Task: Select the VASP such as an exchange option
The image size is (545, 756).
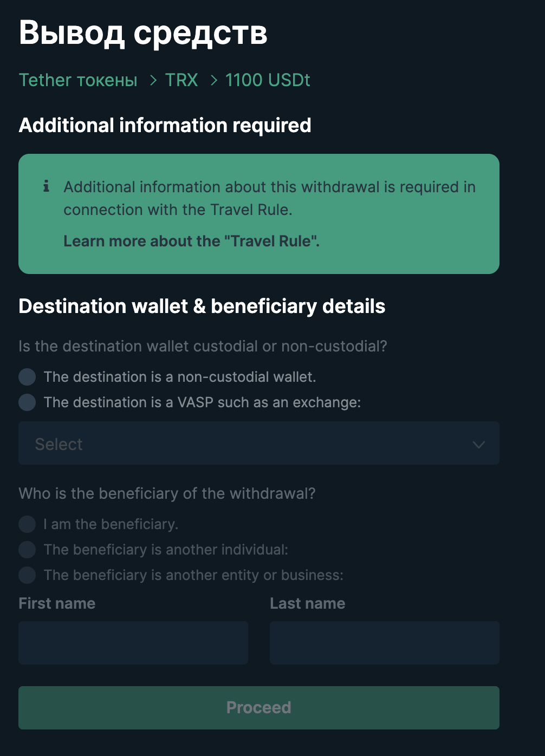Action: 27,402
